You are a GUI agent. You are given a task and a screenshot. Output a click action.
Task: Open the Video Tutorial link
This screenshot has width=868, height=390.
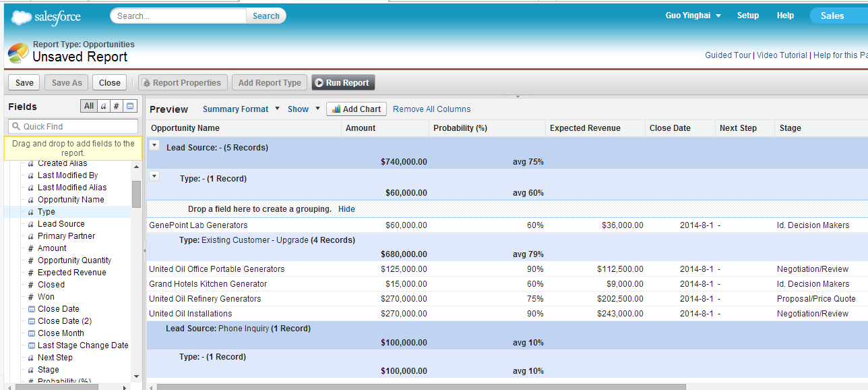pyautogui.click(x=782, y=55)
